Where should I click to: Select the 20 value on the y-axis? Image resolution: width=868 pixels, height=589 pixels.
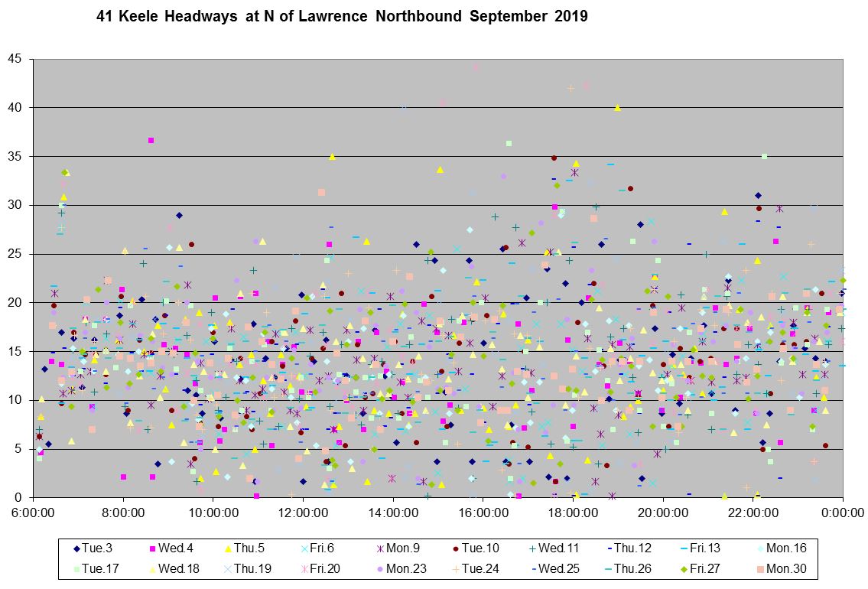pos(15,303)
